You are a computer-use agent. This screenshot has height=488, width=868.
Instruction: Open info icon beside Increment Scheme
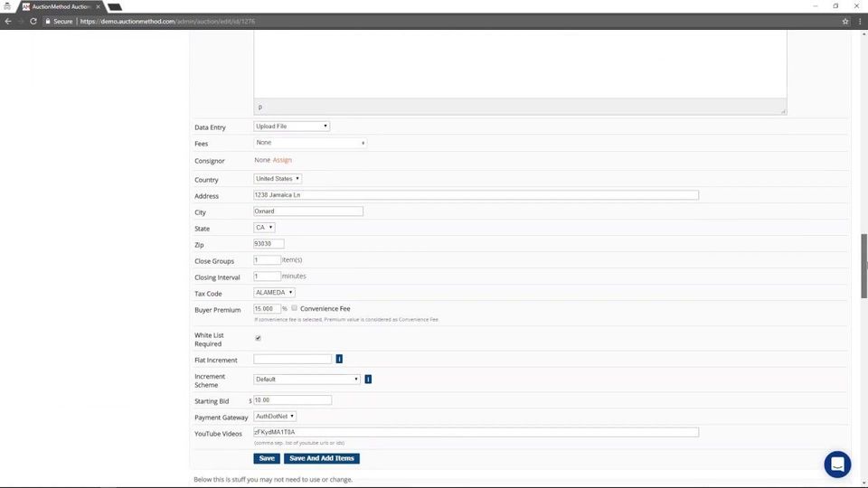(368, 379)
